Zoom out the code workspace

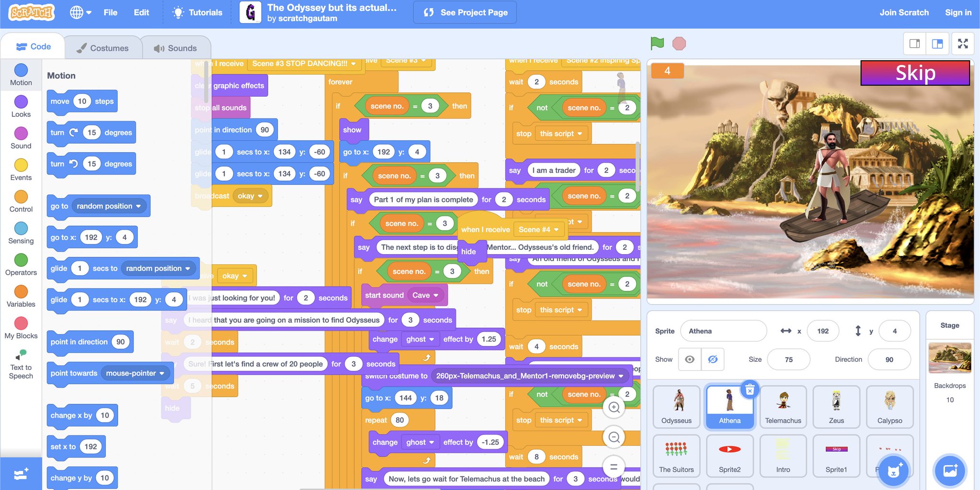(x=614, y=437)
